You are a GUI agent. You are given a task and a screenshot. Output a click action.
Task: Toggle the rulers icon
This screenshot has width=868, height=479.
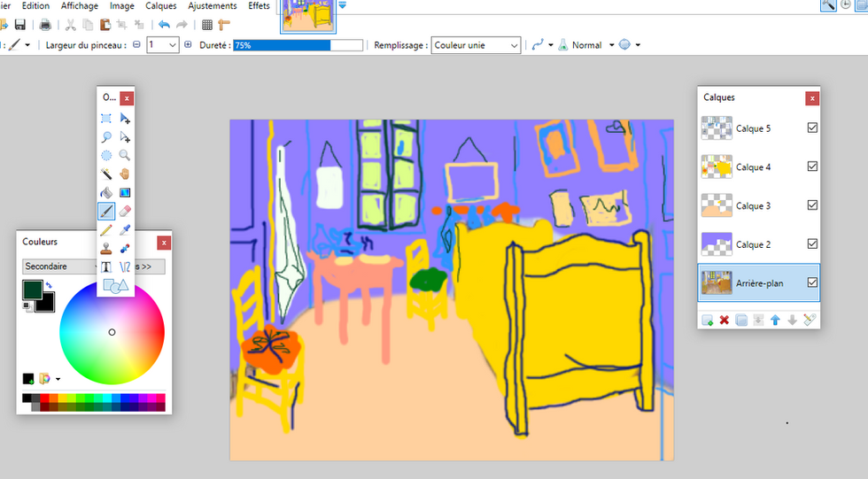(x=223, y=24)
